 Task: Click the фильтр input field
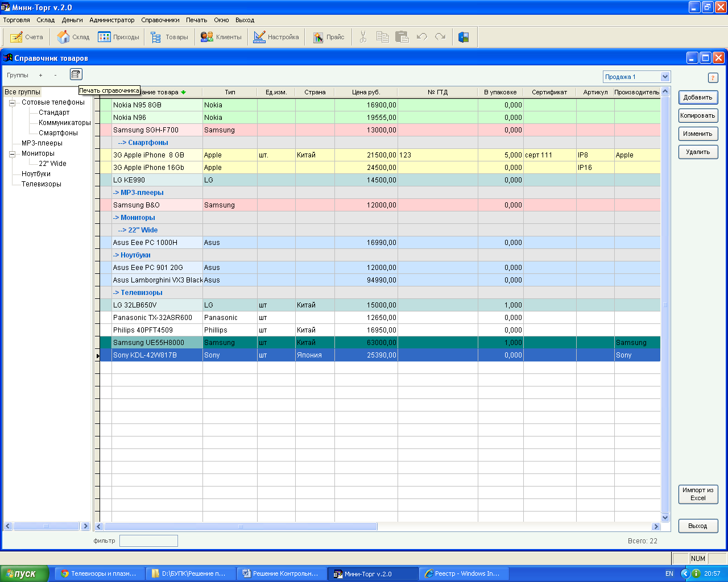tap(148, 541)
